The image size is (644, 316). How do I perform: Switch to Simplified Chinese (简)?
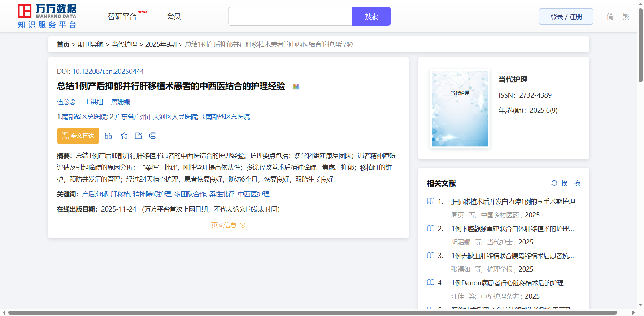610,17
